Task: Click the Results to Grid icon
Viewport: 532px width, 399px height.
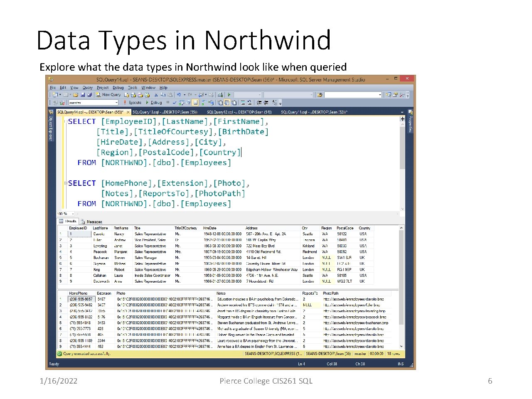Action: tap(227, 103)
